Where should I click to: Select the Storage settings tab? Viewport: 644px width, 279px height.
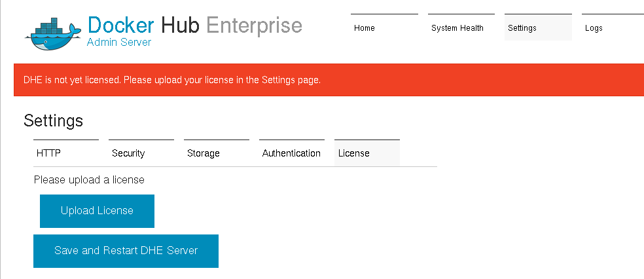(217, 153)
